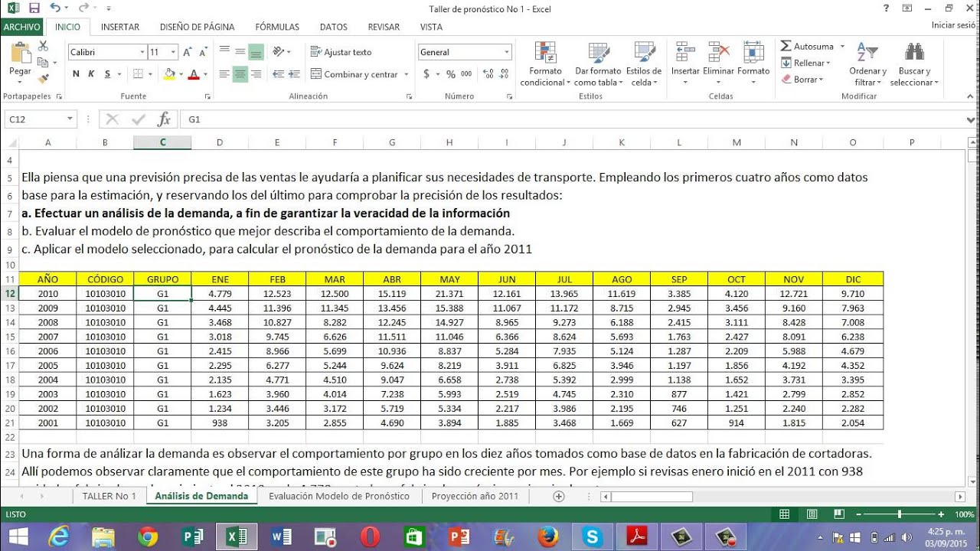The image size is (980, 551).
Task: Apply the red font color A
Action: (193, 74)
